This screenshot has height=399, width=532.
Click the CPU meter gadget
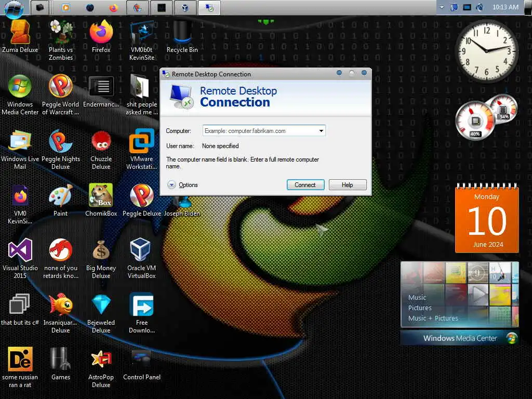coord(486,117)
